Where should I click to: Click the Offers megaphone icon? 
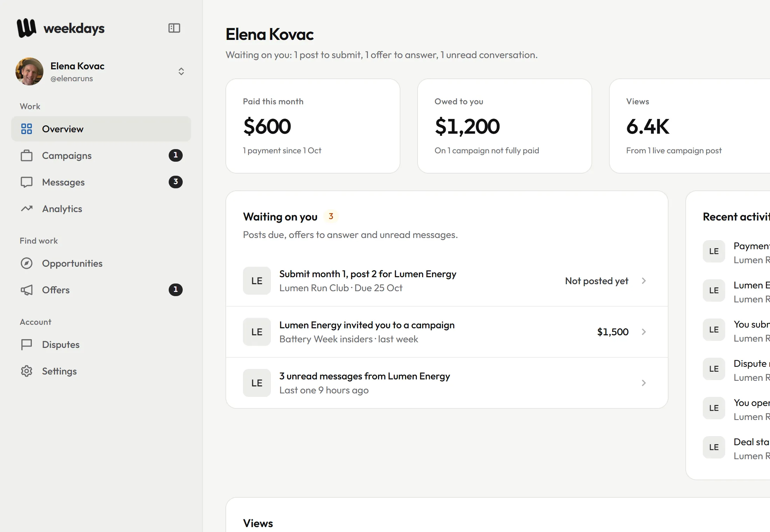pos(27,290)
